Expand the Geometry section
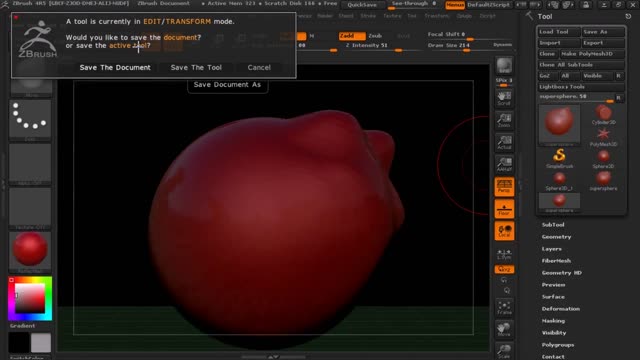The height and width of the screenshot is (360, 640). (556, 237)
